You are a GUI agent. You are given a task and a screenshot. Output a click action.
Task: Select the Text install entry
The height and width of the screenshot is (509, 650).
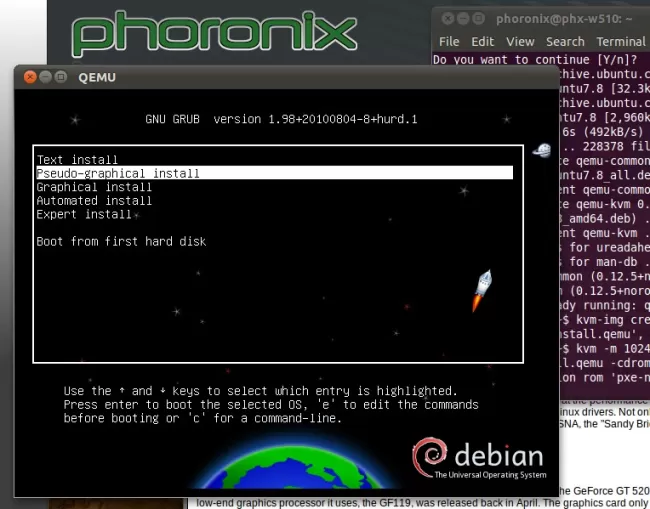77,160
